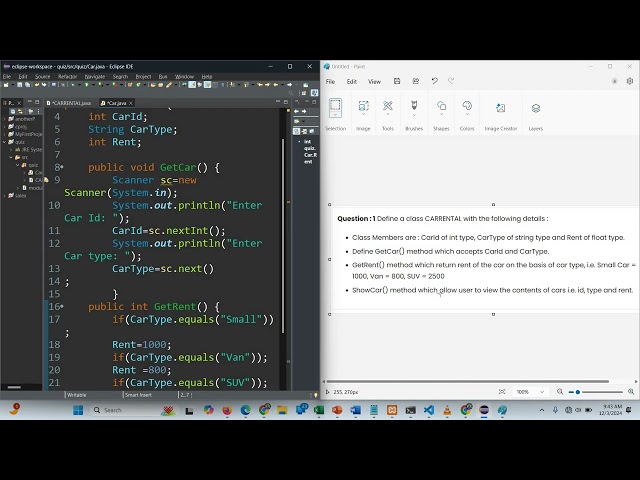Close Package Explorer view tab

point(19,103)
